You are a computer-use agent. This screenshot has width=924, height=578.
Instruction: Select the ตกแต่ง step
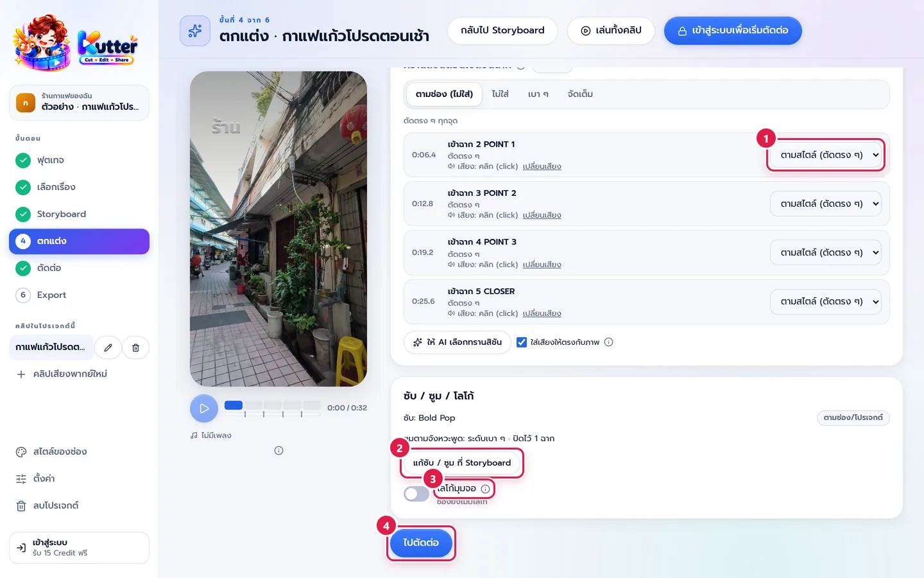[79, 241]
